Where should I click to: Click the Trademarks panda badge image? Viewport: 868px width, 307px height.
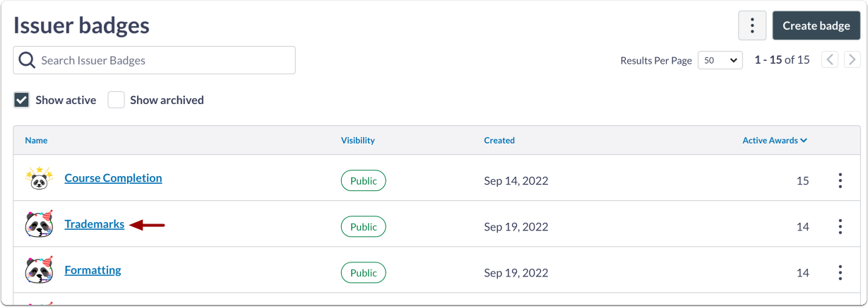pos(40,224)
